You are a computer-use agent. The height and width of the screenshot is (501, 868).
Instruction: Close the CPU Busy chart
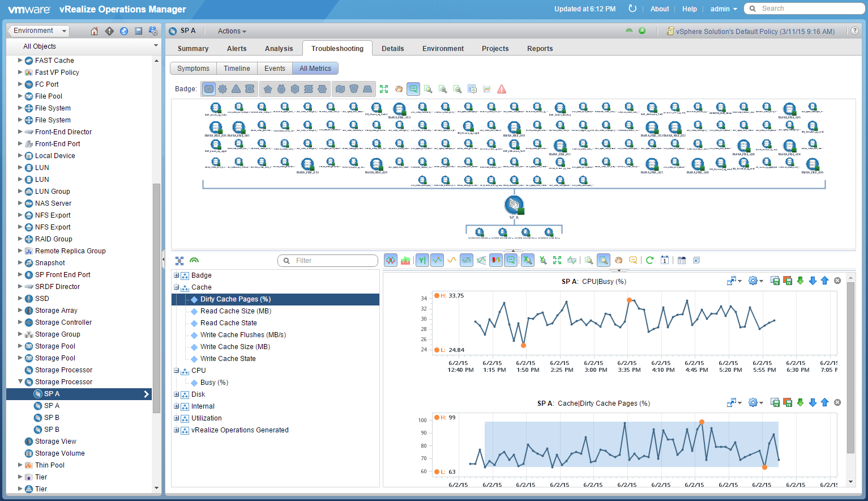837,281
